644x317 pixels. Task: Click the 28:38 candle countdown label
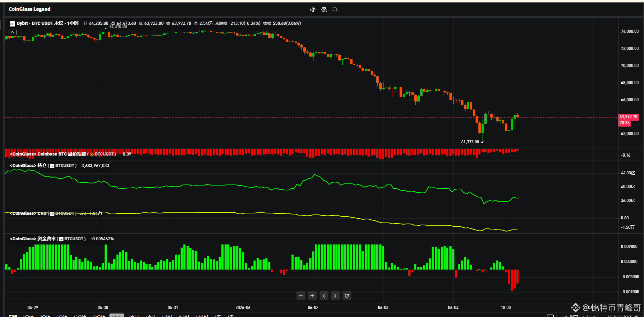(624, 123)
